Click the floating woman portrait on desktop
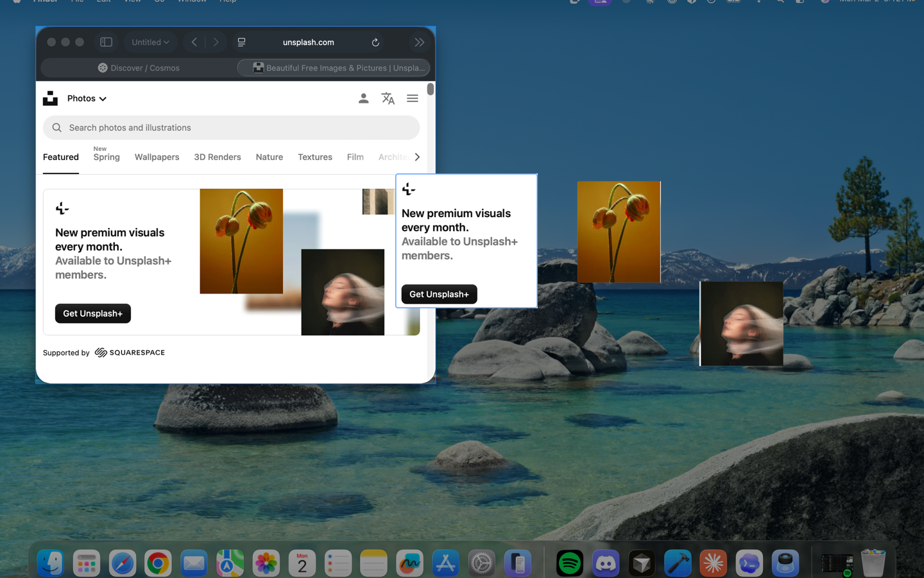The height and width of the screenshot is (578, 924). (x=741, y=324)
